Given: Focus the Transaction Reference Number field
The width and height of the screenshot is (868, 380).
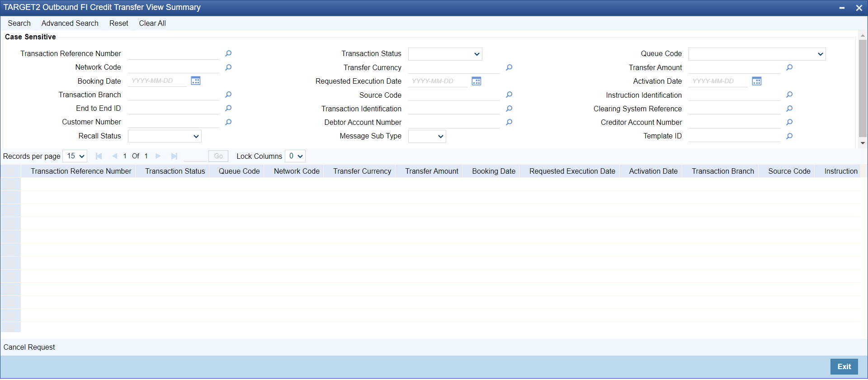Looking at the screenshot, I should tap(174, 54).
